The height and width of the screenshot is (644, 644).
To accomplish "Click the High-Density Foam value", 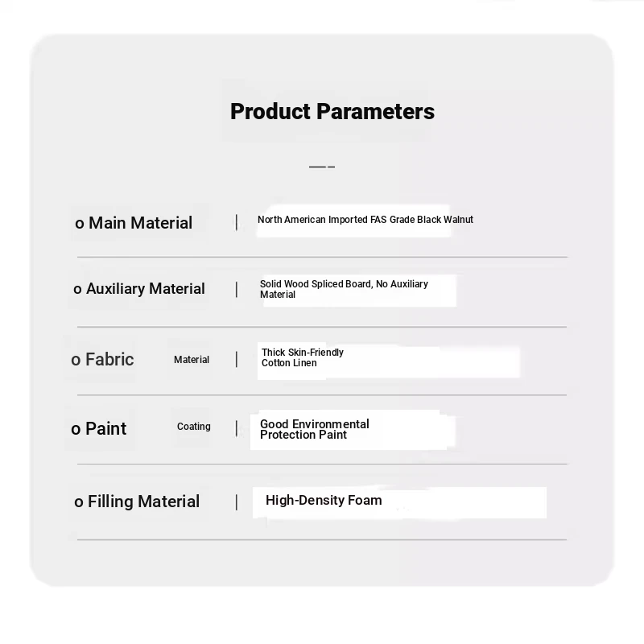I will [324, 500].
